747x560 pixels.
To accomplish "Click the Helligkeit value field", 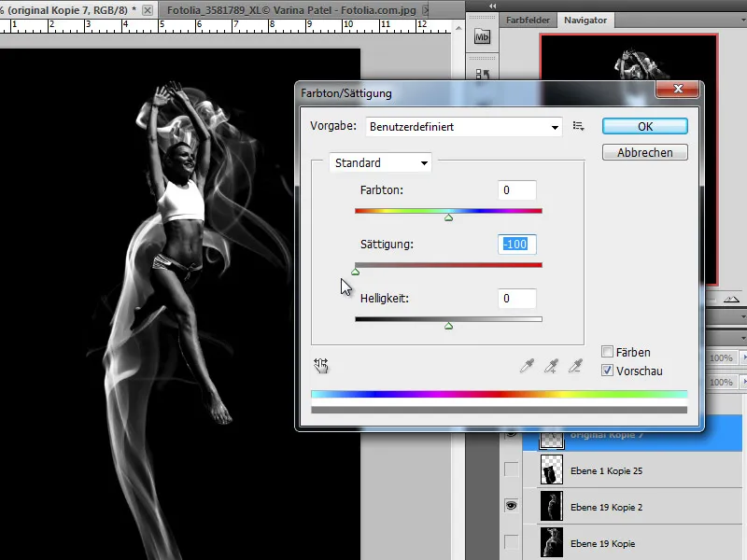I will (x=517, y=299).
